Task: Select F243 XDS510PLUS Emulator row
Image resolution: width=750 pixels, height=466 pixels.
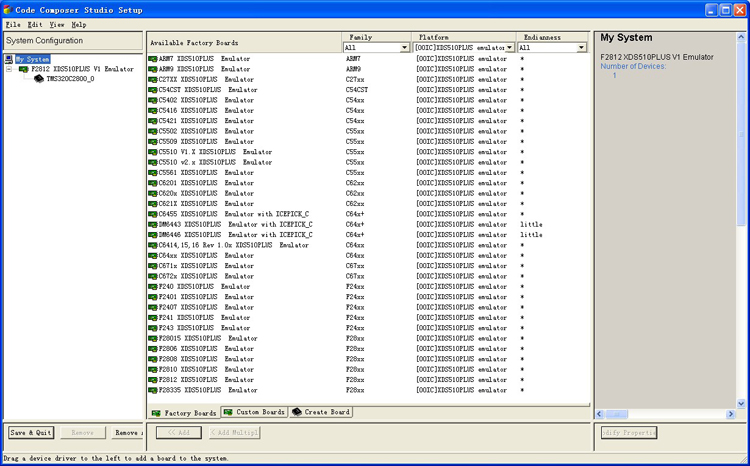Action: (368, 328)
